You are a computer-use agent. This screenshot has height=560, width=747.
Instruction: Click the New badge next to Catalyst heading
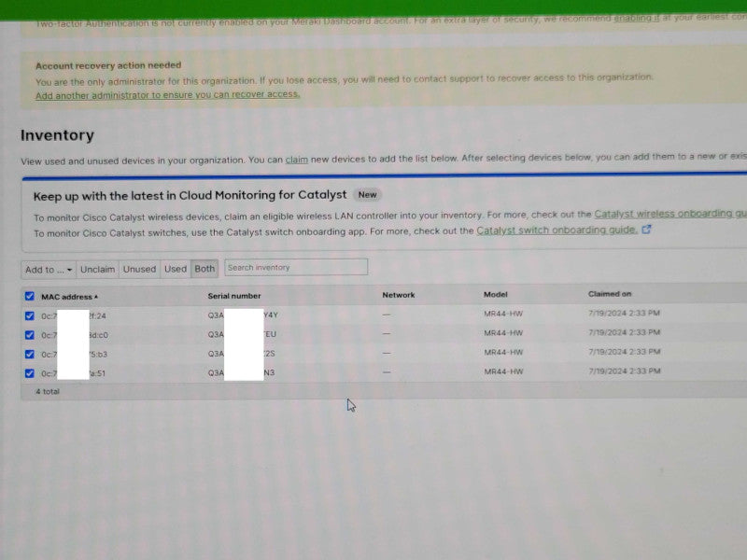pos(367,194)
